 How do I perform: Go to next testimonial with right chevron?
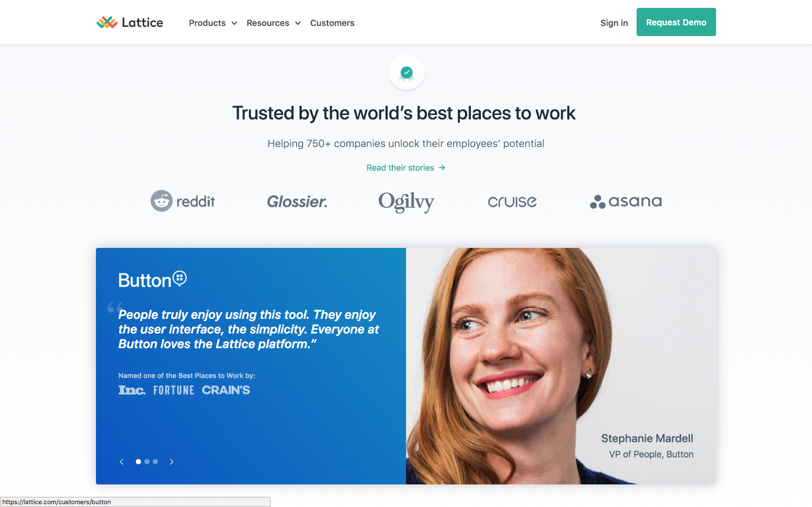coord(171,462)
